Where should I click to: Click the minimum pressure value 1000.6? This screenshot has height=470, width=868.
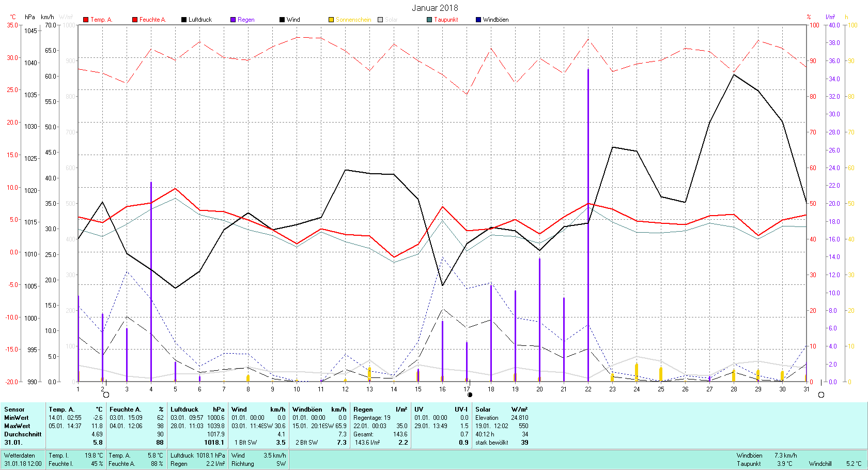point(216,418)
